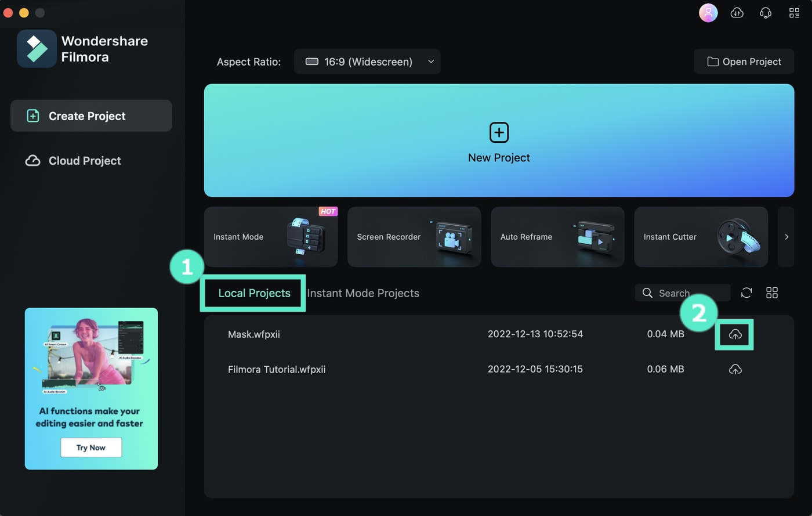Select the Filmora Tutorial.wfpxii project name

(x=277, y=369)
